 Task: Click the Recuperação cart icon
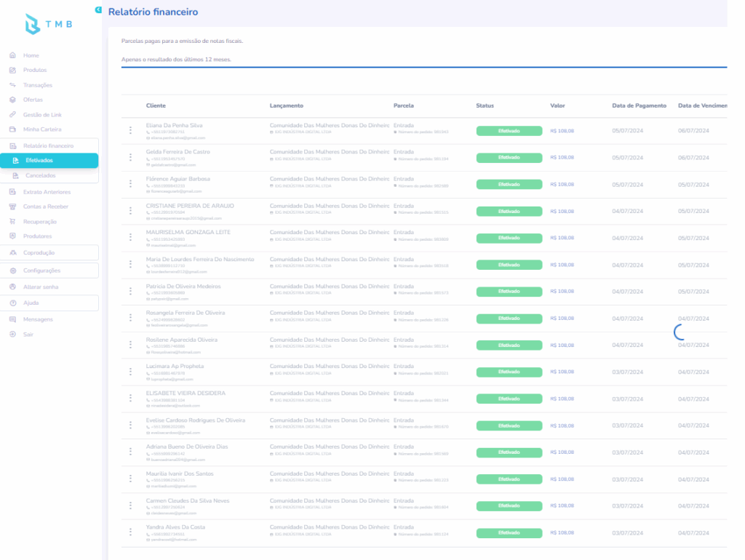pyautogui.click(x=13, y=221)
